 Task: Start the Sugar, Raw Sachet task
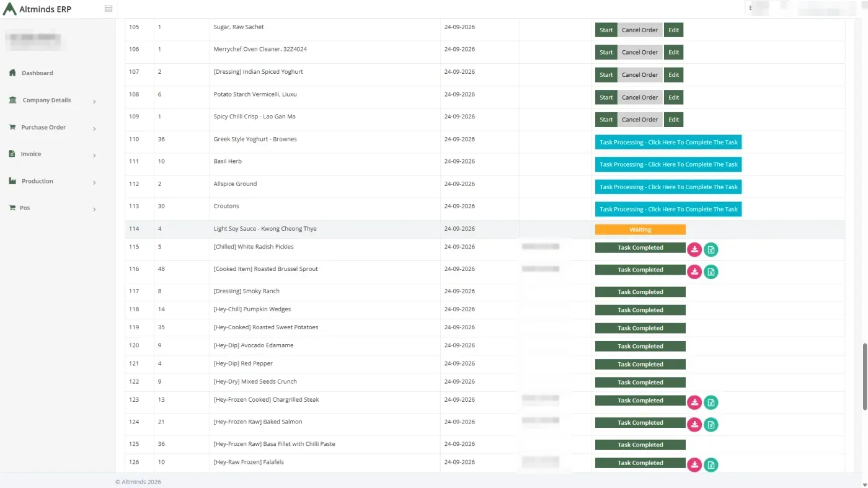coord(606,30)
